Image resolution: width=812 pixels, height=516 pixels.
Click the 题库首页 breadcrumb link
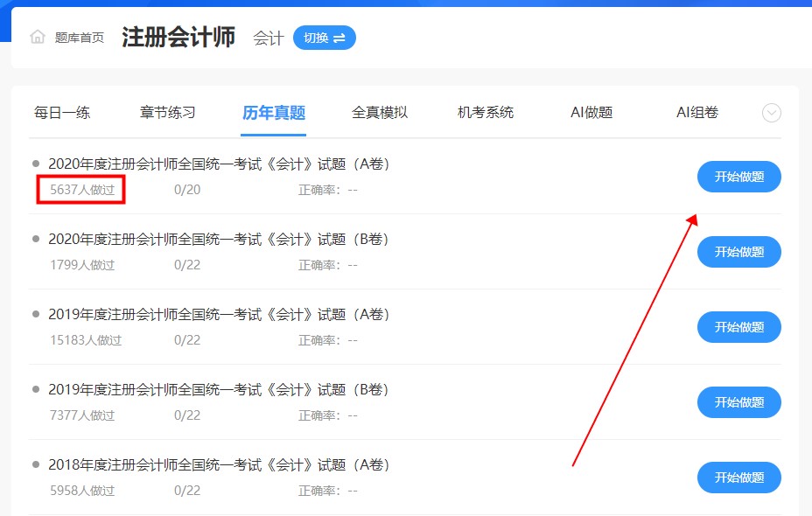(80, 37)
